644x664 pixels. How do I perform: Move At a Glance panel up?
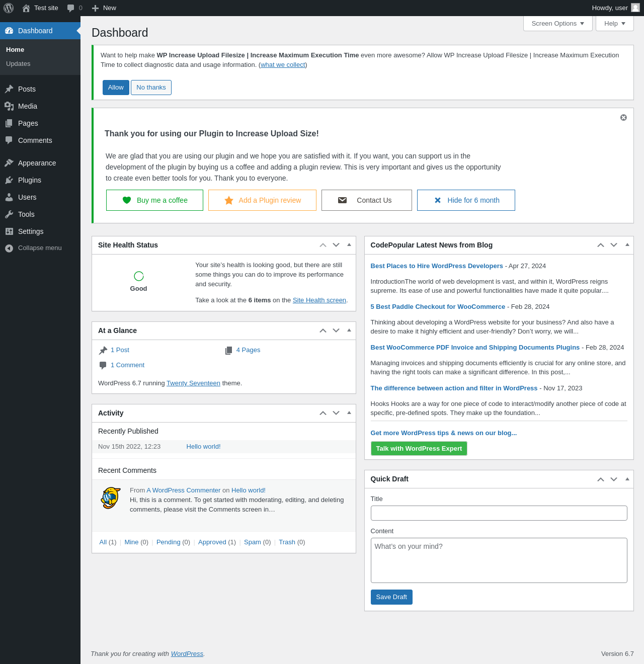323,330
